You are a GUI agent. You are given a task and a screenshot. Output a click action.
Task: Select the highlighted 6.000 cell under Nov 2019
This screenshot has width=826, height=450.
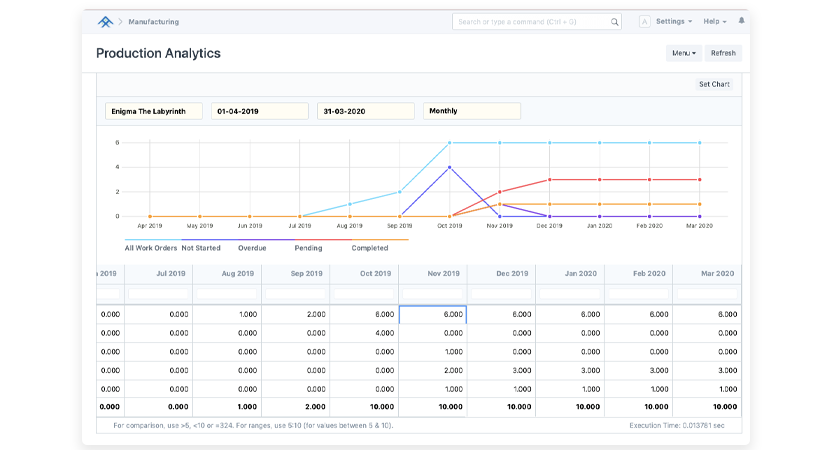432,315
